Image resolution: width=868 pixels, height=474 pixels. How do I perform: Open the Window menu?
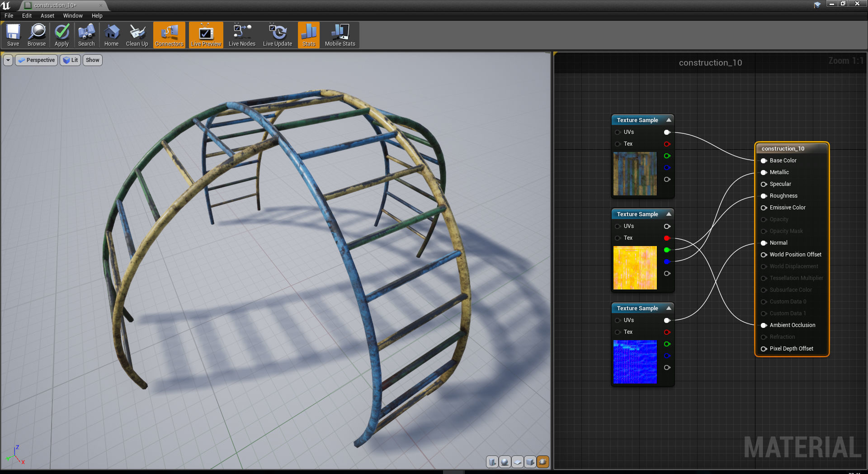tap(73, 15)
